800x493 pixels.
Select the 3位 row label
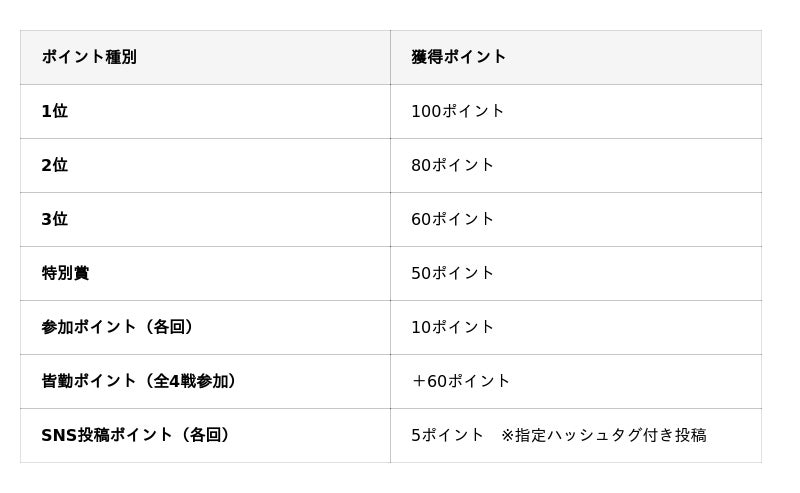point(54,219)
